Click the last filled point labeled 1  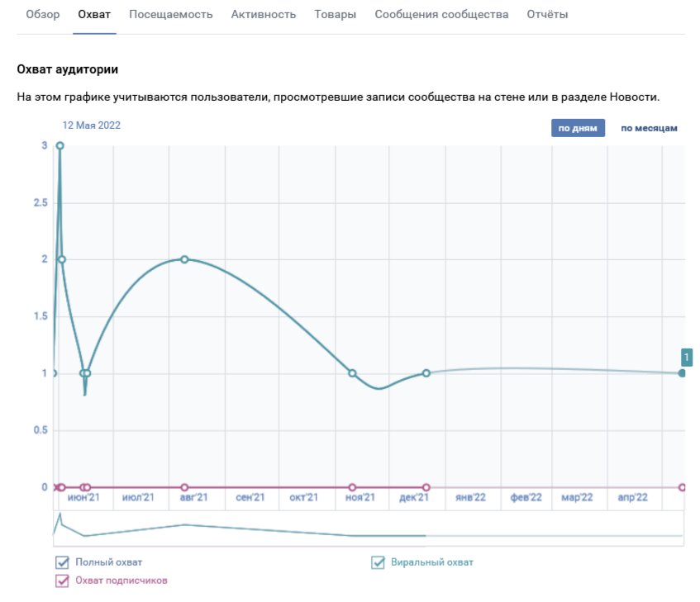[x=682, y=373]
